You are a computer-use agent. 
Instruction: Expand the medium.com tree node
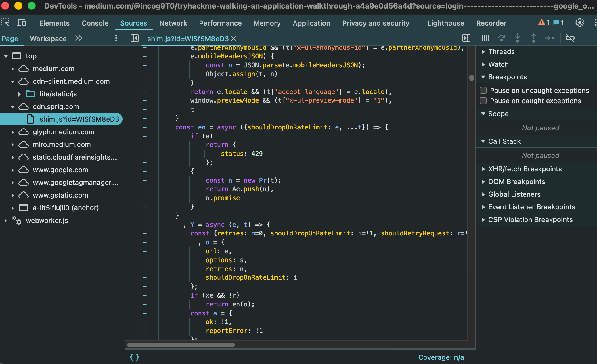[x=12, y=69]
